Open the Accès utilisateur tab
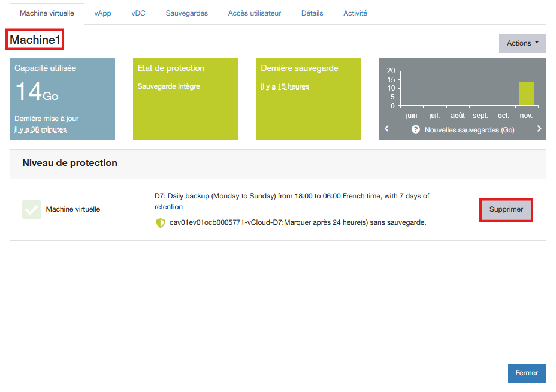556x392 pixels. [x=254, y=13]
